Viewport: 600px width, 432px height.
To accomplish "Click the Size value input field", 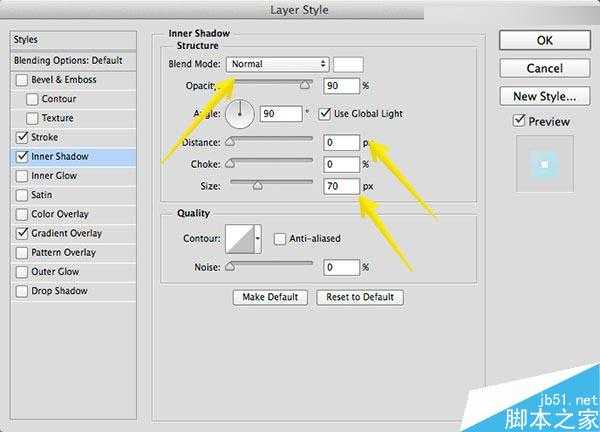I will point(340,185).
